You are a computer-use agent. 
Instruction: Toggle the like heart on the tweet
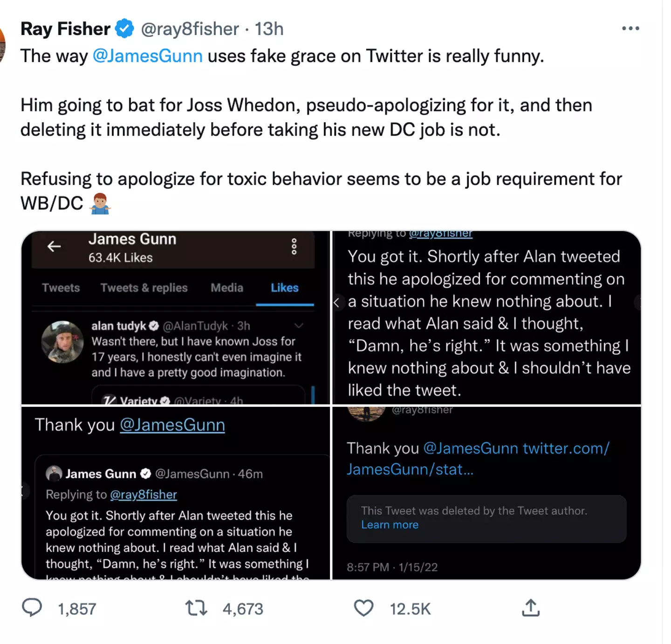(x=364, y=607)
